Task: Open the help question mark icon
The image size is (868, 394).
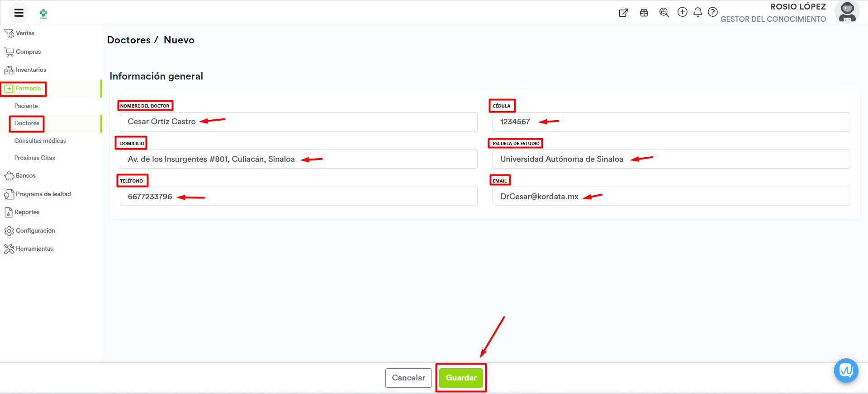Action: [x=713, y=12]
